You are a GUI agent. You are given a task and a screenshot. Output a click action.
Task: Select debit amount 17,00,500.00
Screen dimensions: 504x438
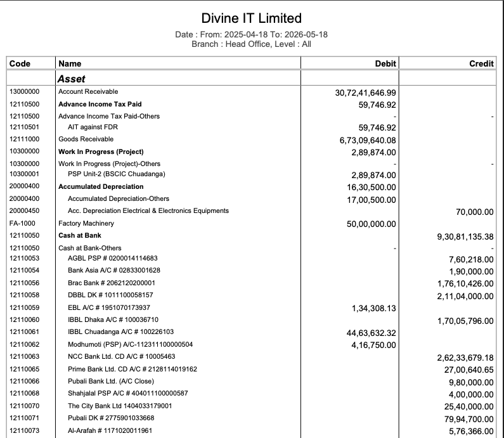[372, 200]
